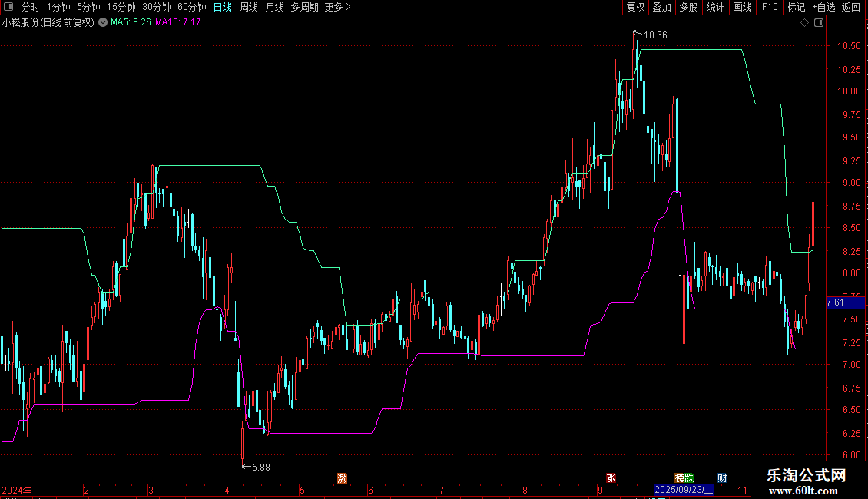Click the blue 财 event marker
The height and width of the screenshot is (499, 868).
click(722, 478)
